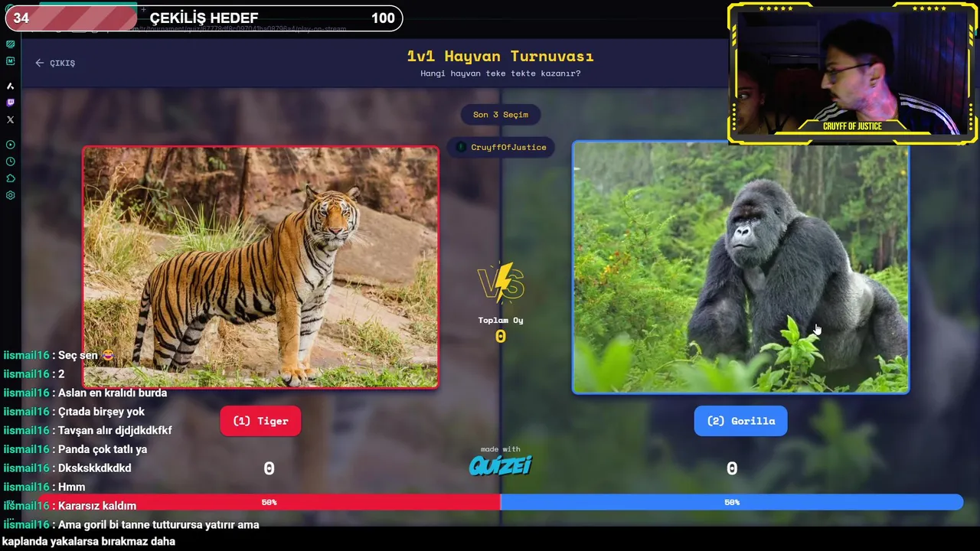980x551 pixels.
Task: Click the 1v1 Hayvan Turnuvası title
Action: tap(501, 56)
